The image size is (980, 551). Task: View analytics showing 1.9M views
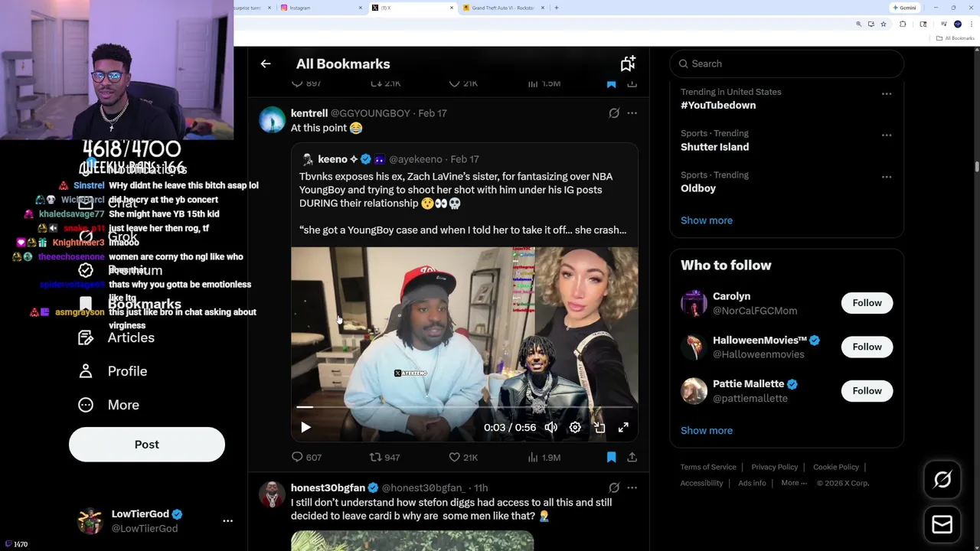pyautogui.click(x=544, y=457)
